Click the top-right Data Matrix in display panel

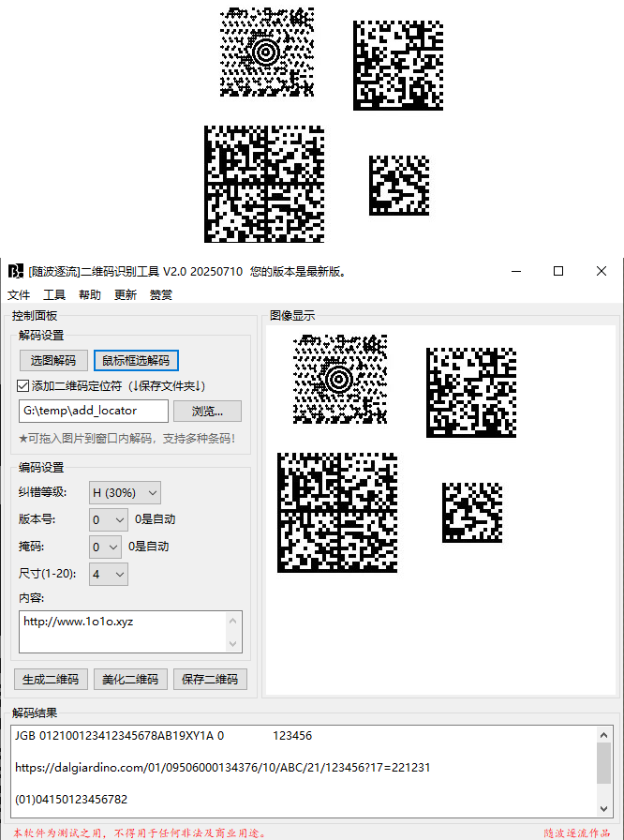click(471, 393)
